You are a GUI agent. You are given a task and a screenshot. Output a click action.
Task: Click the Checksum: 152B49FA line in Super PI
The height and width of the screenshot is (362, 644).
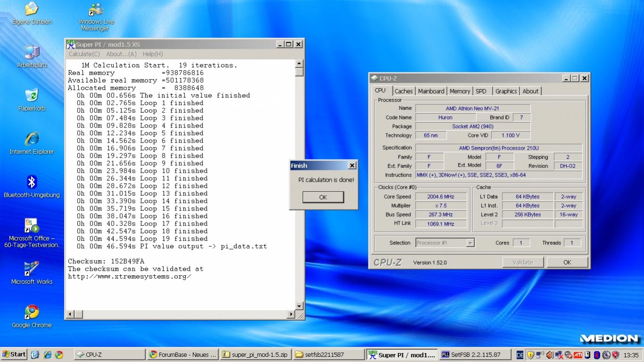click(106, 261)
